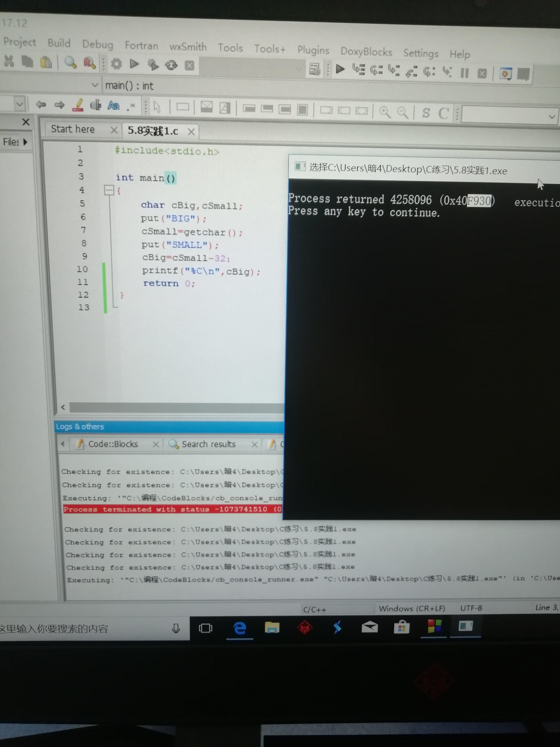The image size is (560, 747).
Task: Click the Run play icon
Action: tap(134, 64)
